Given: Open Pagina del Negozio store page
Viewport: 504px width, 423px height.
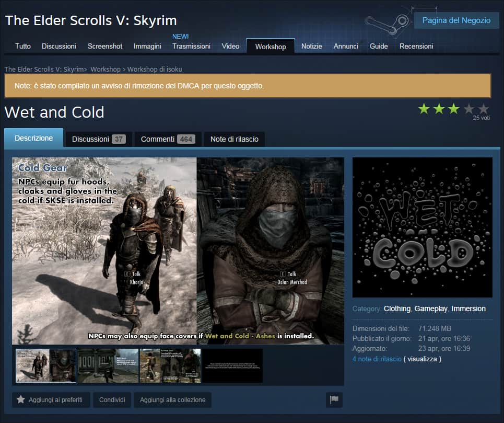Looking at the screenshot, I should [x=456, y=20].
